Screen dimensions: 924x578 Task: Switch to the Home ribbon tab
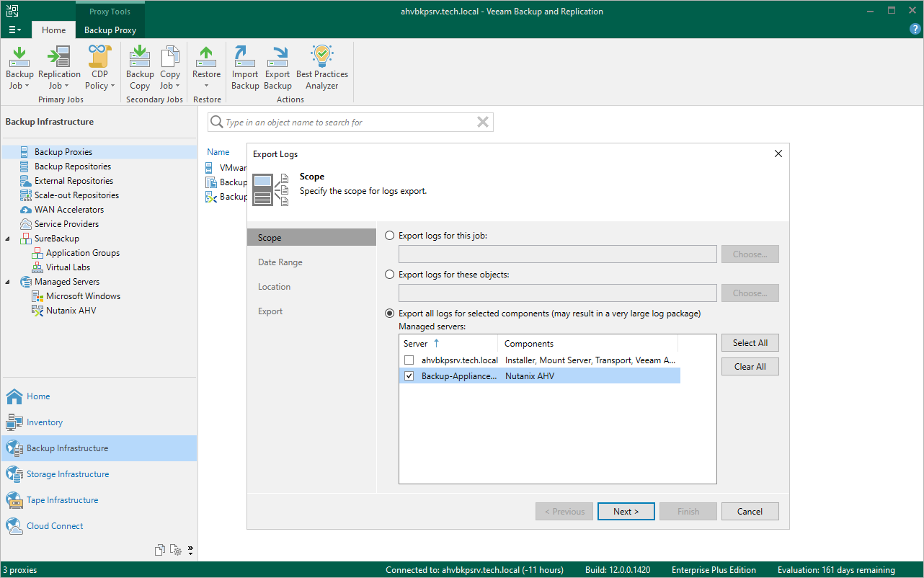pyautogui.click(x=54, y=30)
